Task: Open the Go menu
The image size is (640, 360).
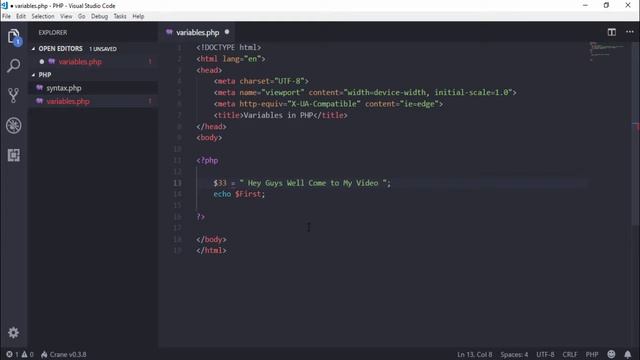Action: (82, 16)
